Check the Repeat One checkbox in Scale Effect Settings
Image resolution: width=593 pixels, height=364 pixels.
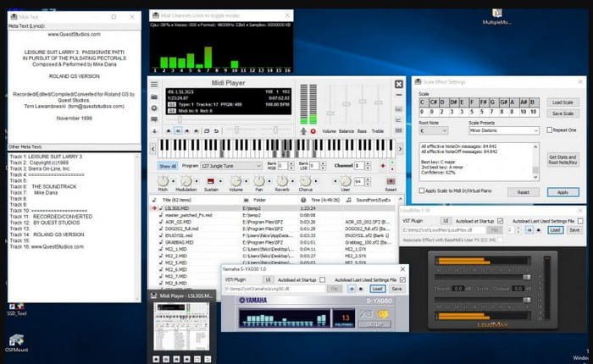tap(550, 130)
